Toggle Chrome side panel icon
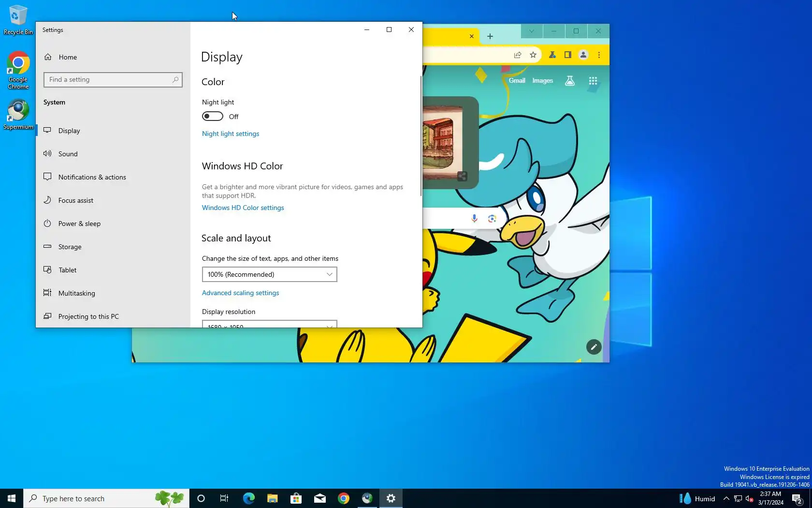The width and height of the screenshot is (812, 508). pos(568,55)
